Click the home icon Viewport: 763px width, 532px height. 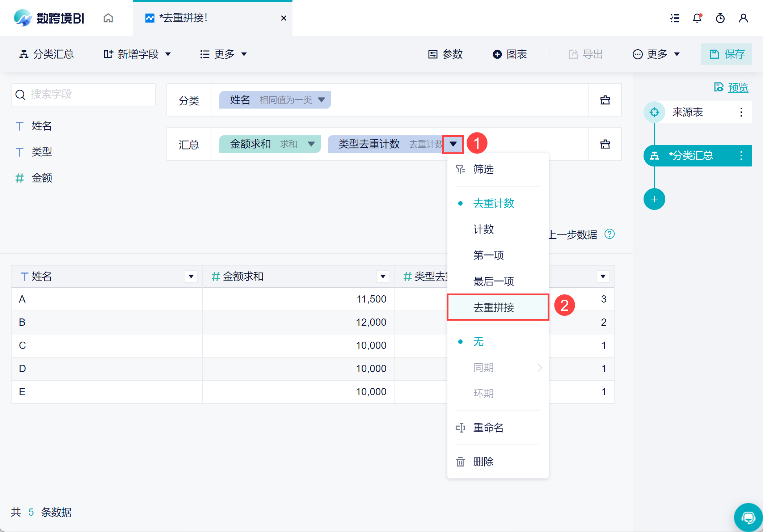(x=108, y=18)
